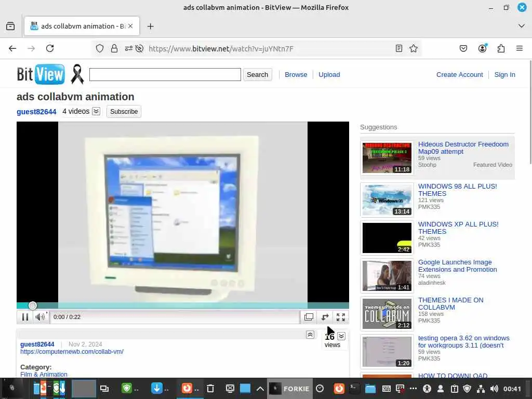The image size is (532, 399).
Task: Click the teal video progress track
Action: click(x=182, y=305)
